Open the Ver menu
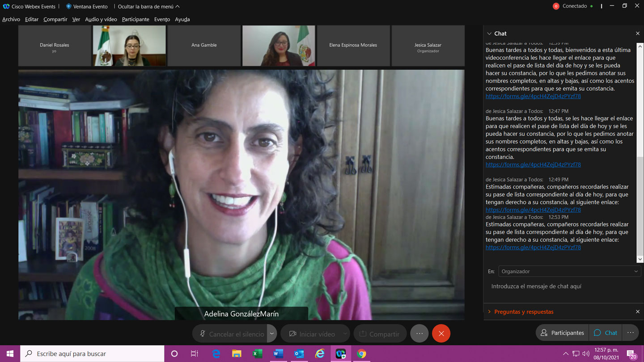The height and width of the screenshot is (362, 644). (76, 19)
